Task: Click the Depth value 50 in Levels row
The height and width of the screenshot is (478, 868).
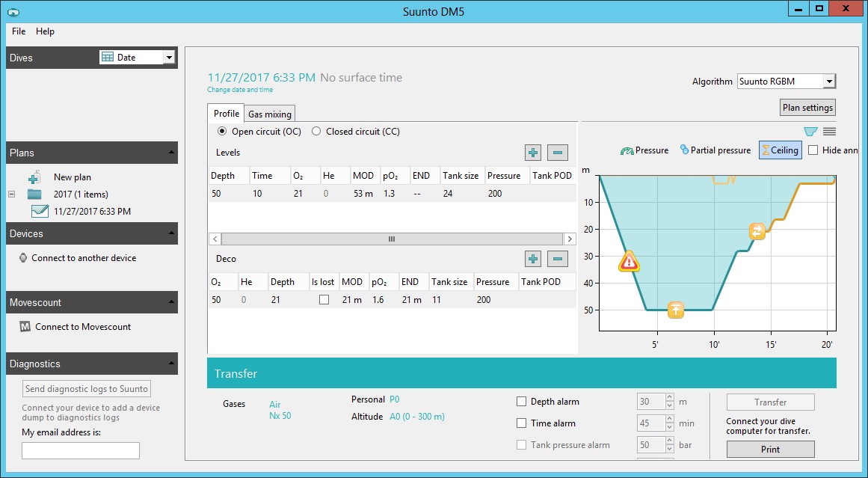Action: (x=216, y=193)
